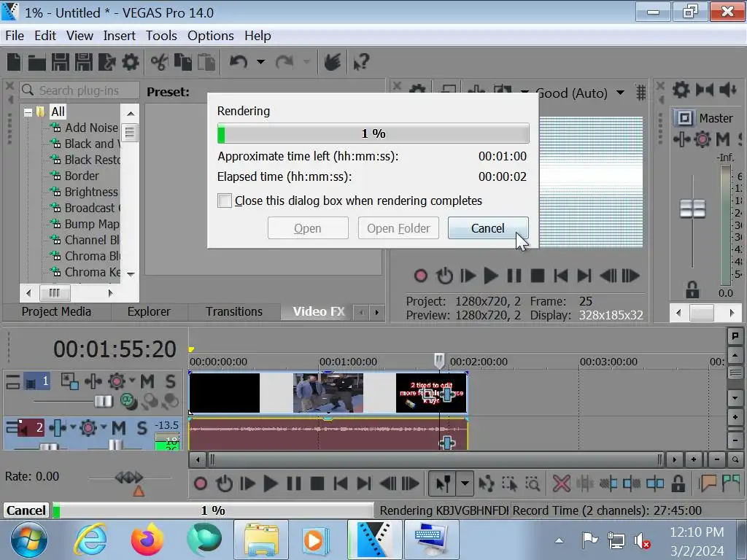Toggle Record in timeline transport
This screenshot has height=560, width=747.
[x=201, y=484]
